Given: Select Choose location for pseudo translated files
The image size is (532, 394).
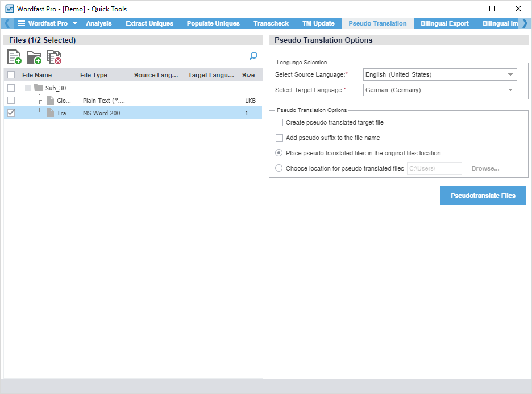Looking at the screenshot, I should [279, 168].
